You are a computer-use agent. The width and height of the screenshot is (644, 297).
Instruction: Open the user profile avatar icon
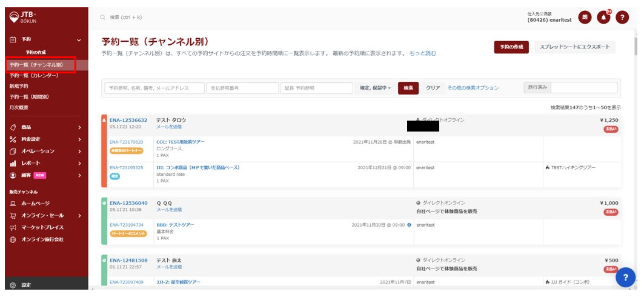point(584,18)
